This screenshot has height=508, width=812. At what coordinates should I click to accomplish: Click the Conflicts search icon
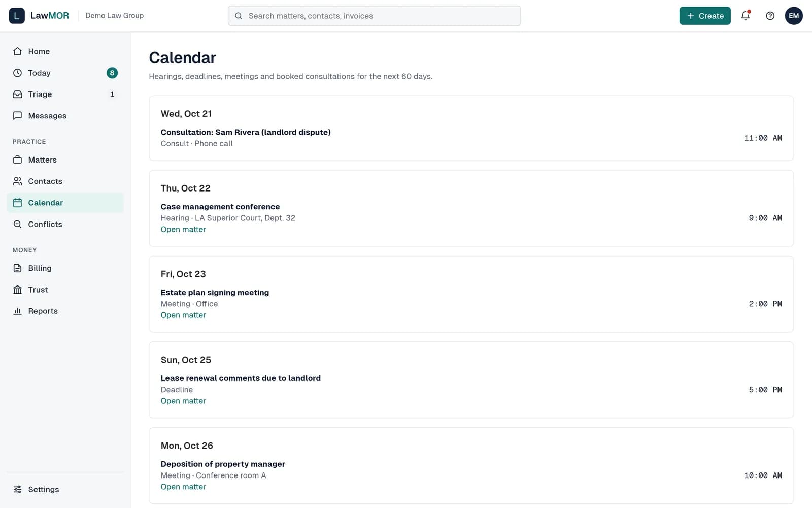(18, 224)
